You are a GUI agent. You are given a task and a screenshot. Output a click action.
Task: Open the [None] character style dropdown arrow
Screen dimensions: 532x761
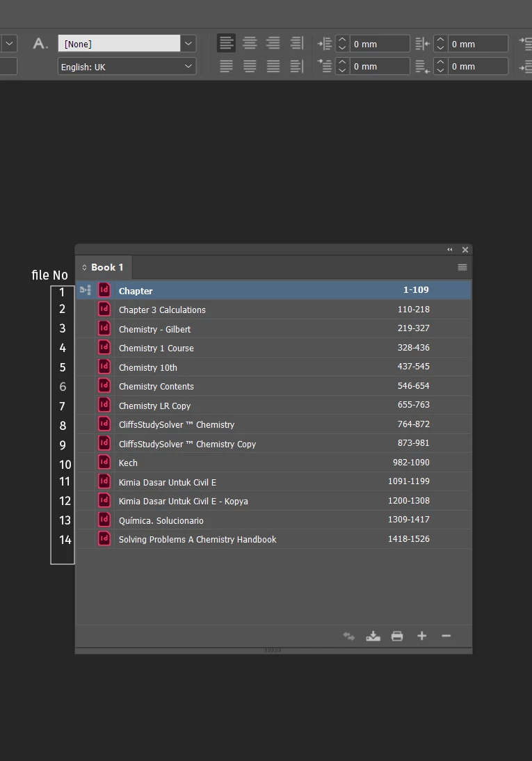point(188,44)
